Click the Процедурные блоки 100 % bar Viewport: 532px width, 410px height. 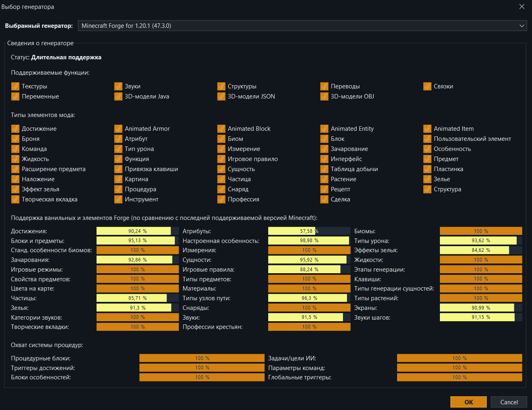(x=202, y=358)
